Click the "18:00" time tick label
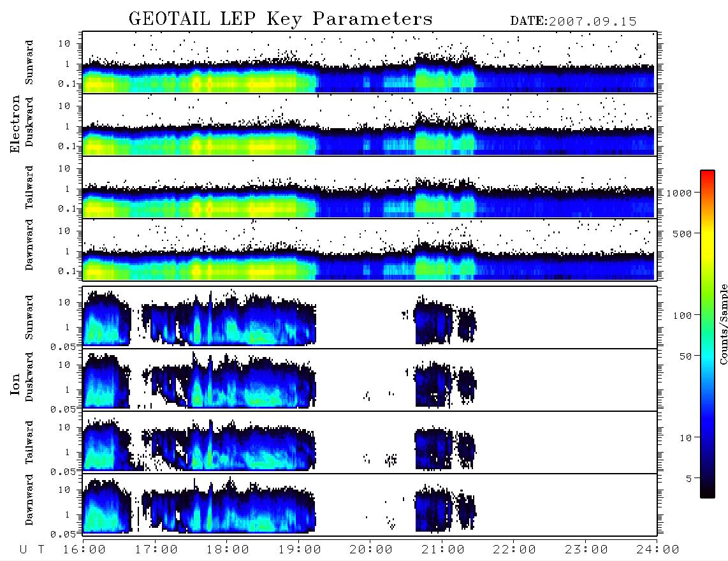728x561 pixels. pyautogui.click(x=228, y=550)
